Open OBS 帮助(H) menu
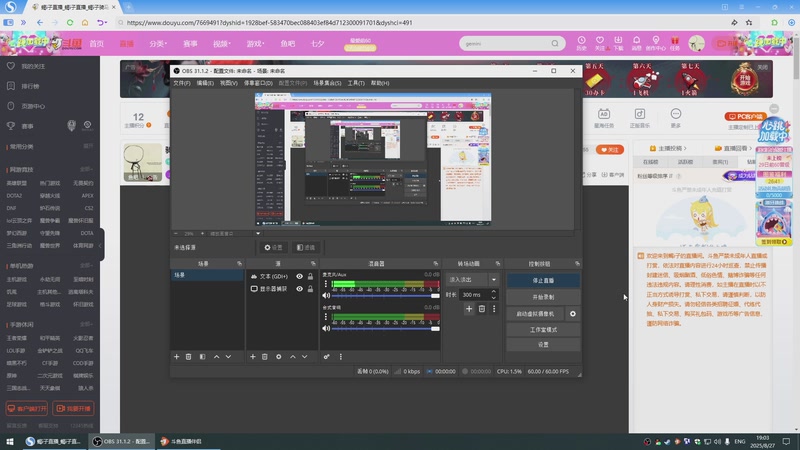The image size is (800, 450). click(x=380, y=83)
